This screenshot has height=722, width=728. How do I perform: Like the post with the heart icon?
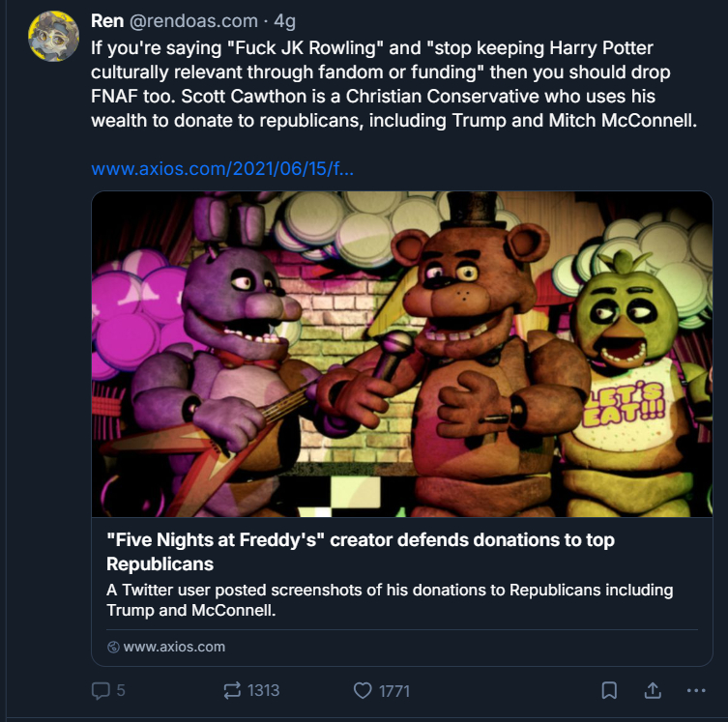point(363,690)
